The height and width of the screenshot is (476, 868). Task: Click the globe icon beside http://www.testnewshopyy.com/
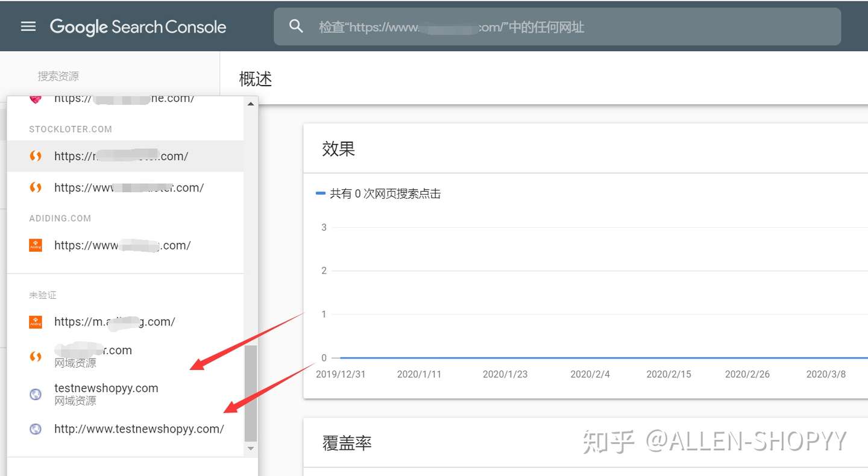pyautogui.click(x=36, y=429)
